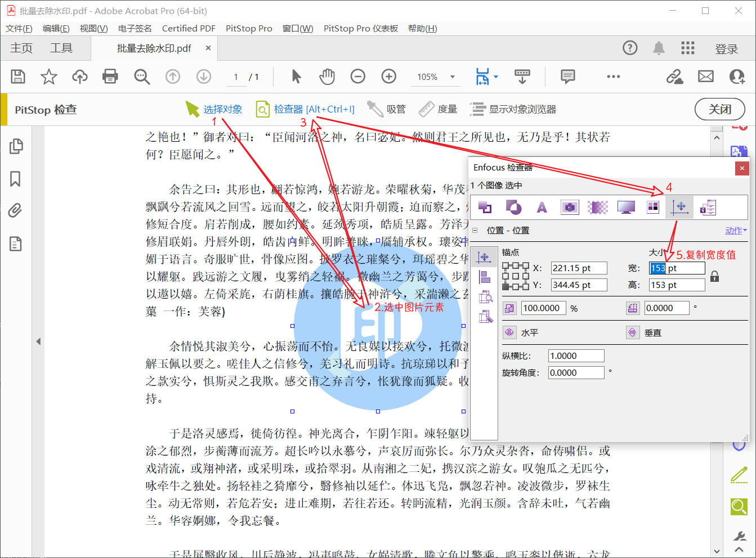
Task: Open the 动作 dropdown link
Action: 736,231
